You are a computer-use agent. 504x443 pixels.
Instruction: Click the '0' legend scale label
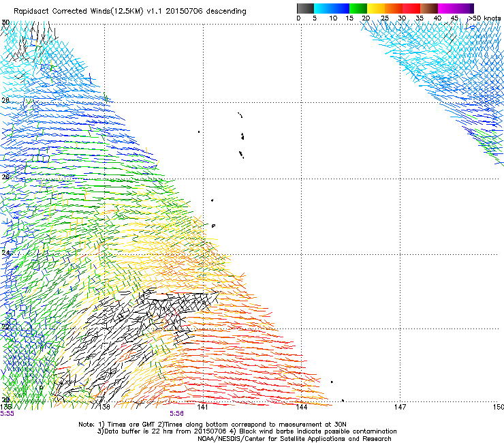(x=298, y=18)
